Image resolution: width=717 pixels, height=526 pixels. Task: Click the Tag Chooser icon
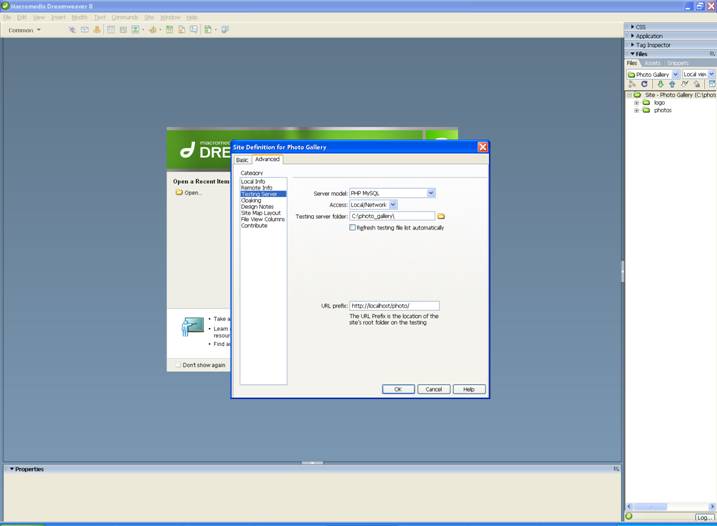(x=225, y=30)
